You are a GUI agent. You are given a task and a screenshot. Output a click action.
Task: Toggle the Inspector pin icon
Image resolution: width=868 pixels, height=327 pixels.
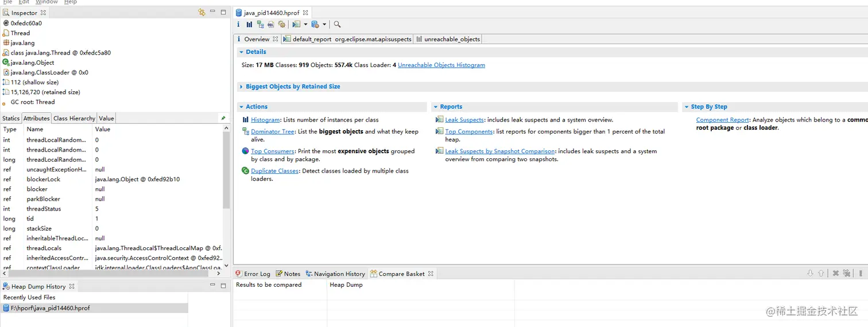(x=223, y=118)
